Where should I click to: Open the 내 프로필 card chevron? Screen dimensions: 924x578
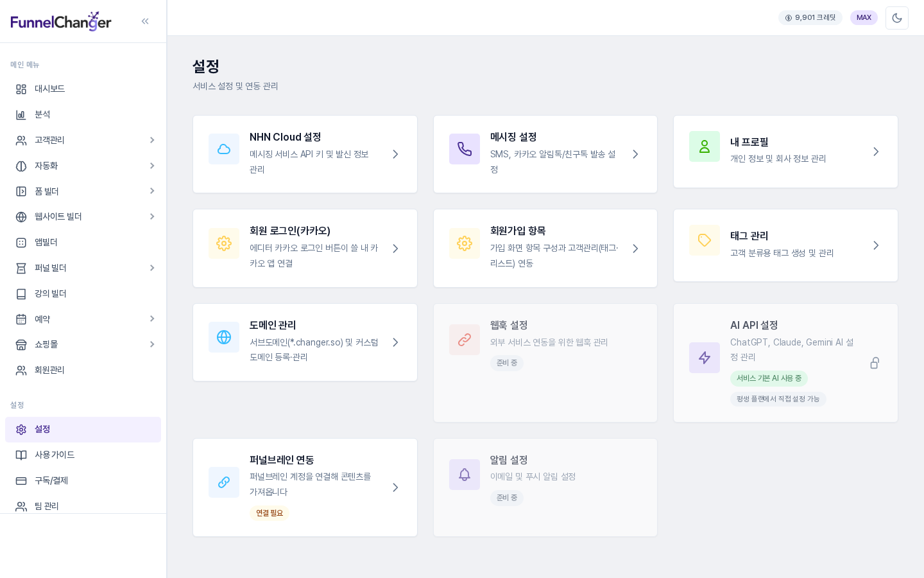876,152
